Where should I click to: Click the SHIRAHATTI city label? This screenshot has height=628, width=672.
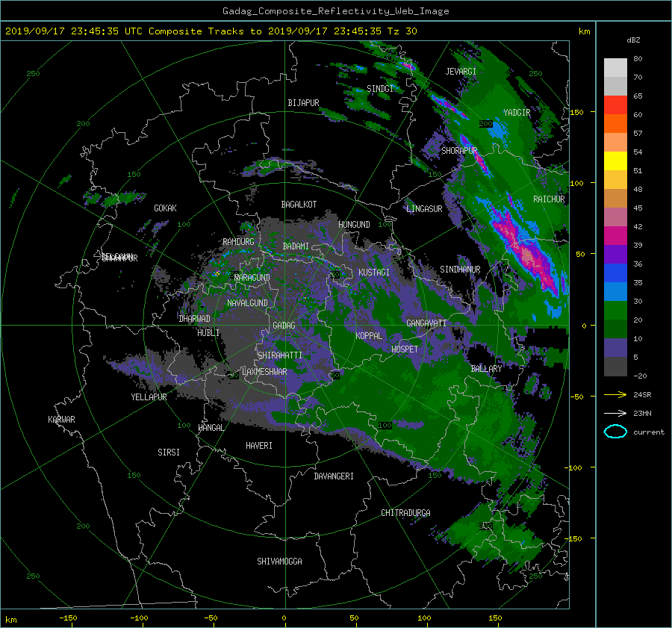pos(280,355)
